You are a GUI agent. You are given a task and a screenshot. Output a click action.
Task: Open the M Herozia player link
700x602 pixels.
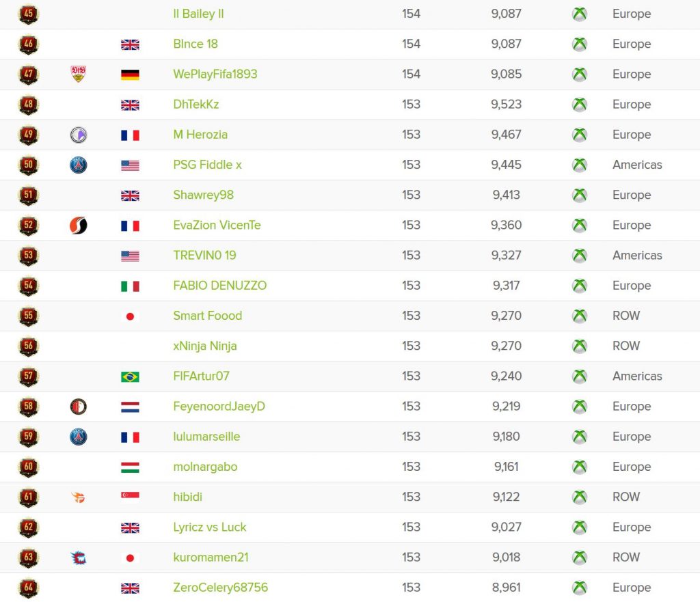pos(200,135)
